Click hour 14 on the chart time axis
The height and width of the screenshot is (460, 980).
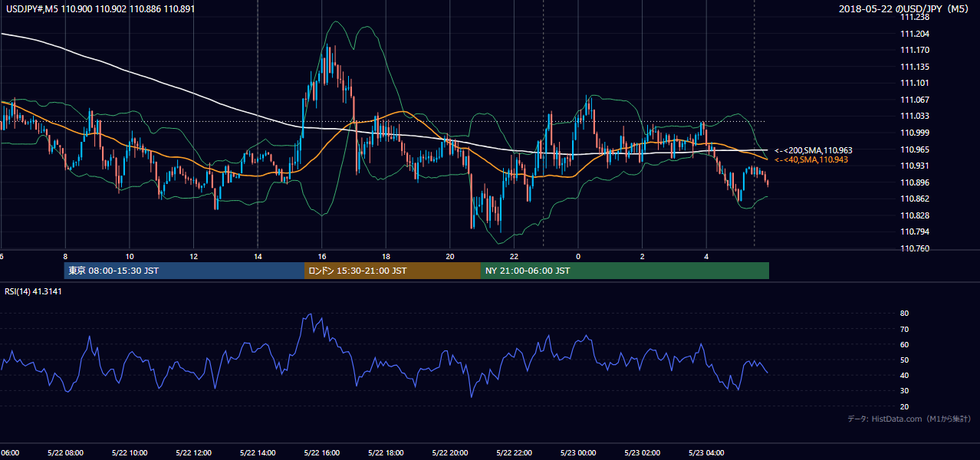258,257
